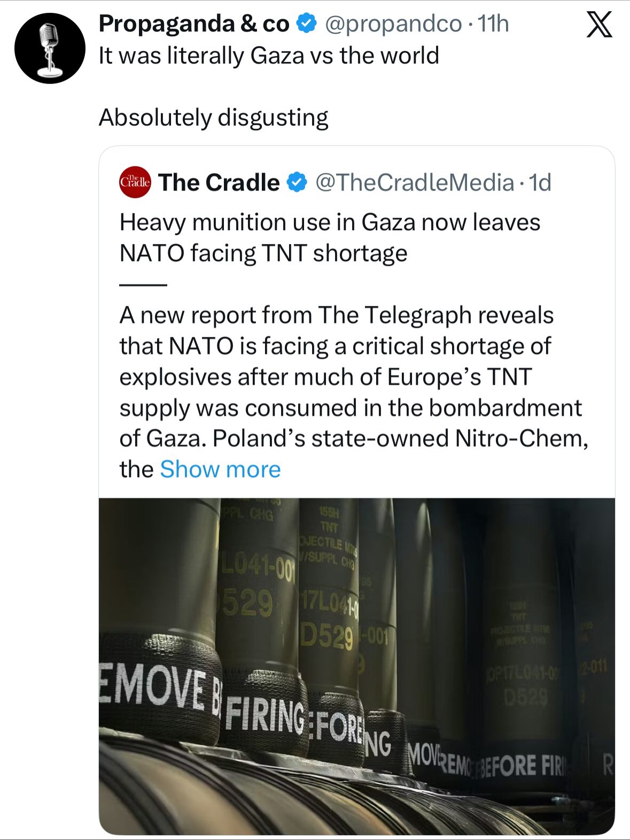Open the "Heavy munition use in Gaza" headline
630x840 pixels.
coord(330,237)
